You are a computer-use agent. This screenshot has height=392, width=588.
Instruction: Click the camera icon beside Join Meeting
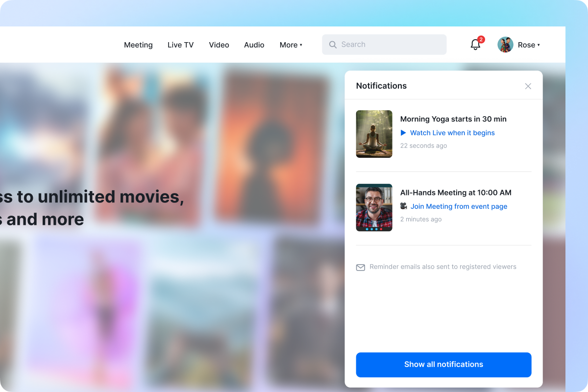pos(404,206)
